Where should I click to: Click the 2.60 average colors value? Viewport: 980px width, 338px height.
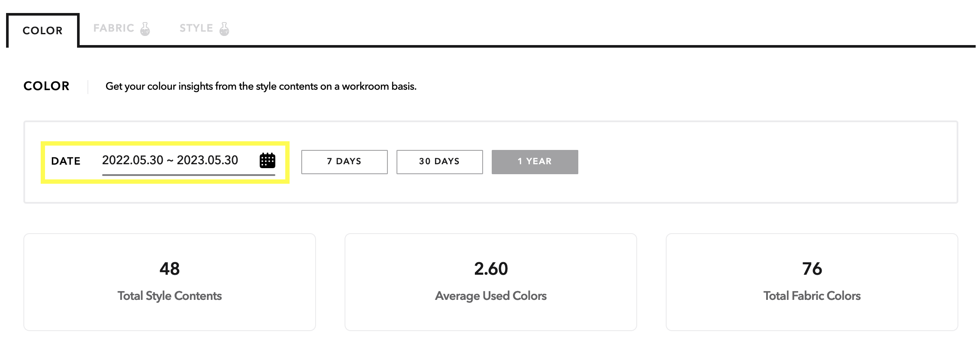[x=491, y=269]
